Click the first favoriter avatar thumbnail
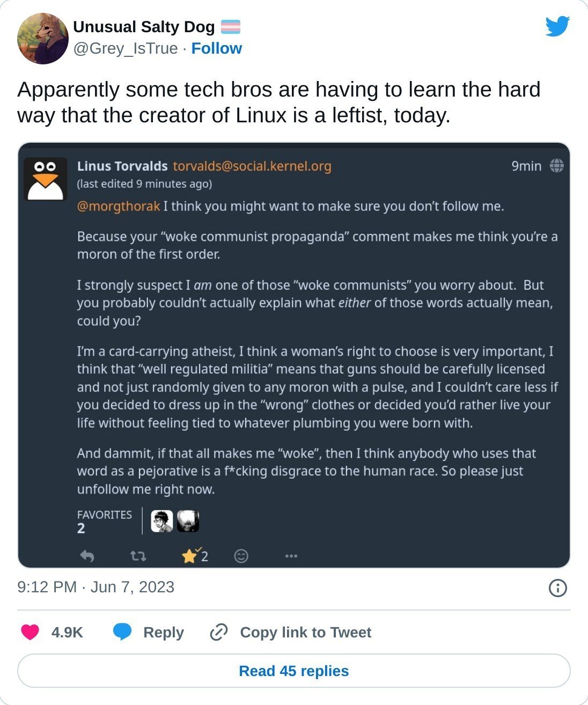Viewport: 588px width, 705px height. tap(161, 521)
